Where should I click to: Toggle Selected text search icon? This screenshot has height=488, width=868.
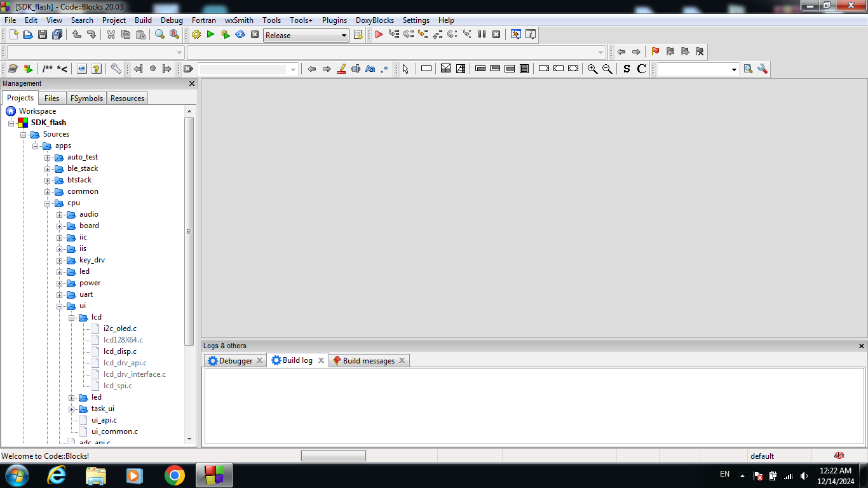tap(356, 69)
